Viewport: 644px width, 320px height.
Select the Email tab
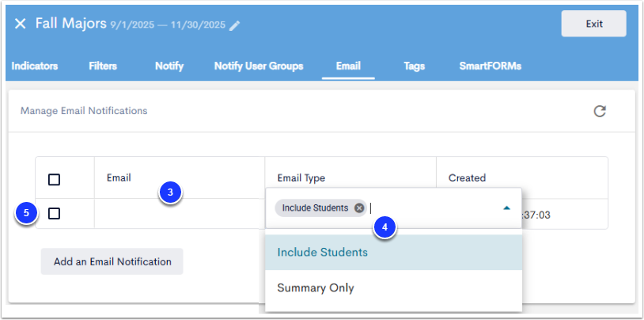tap(348, 66)
